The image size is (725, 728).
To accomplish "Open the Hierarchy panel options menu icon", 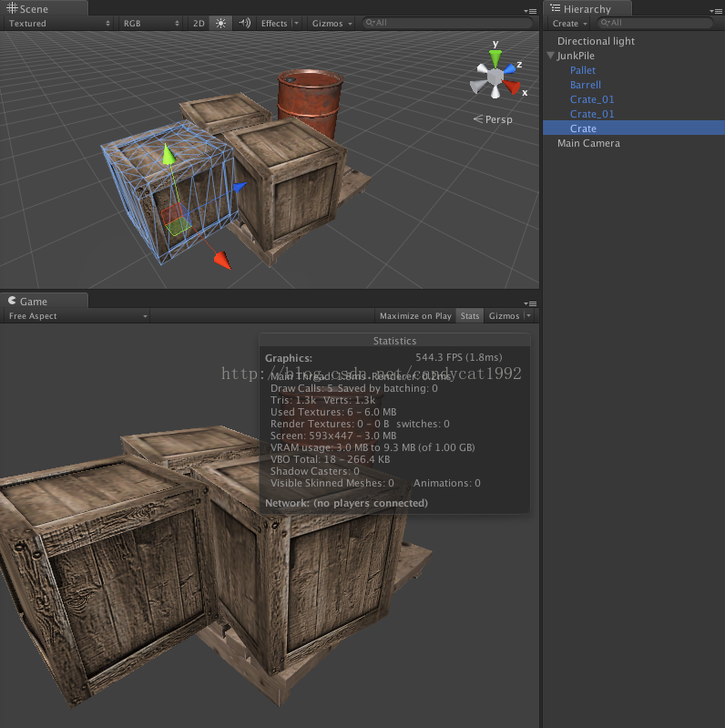I will coord(715,11).
